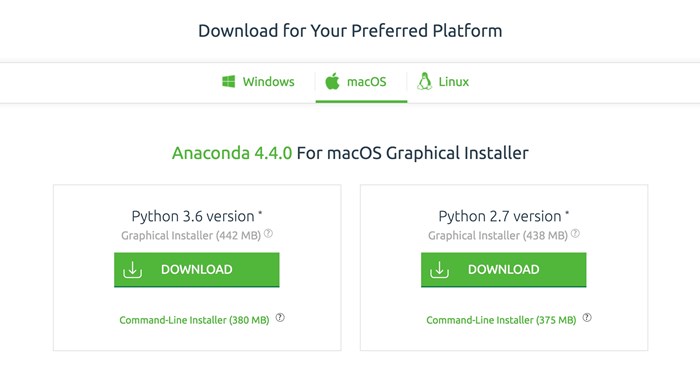This screenshot has width=700, height=366.
Task: Open help icon beside 438 MB installer
Action: 575,233
